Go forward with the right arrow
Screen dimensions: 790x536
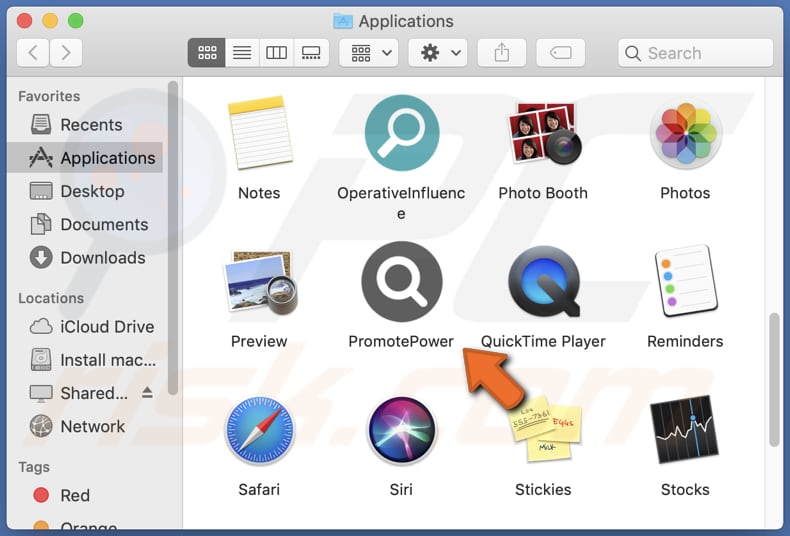point(65,53)
